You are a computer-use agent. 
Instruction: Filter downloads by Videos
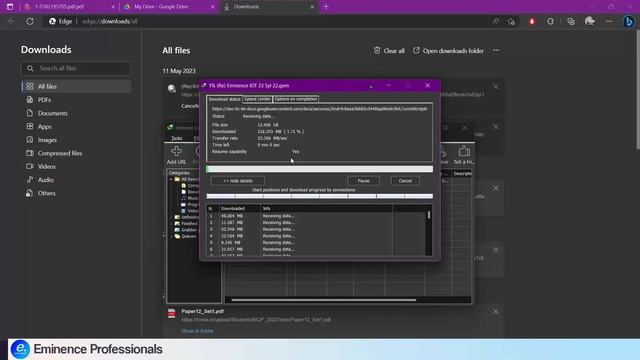pyautogui.click(x=76, y=167)
